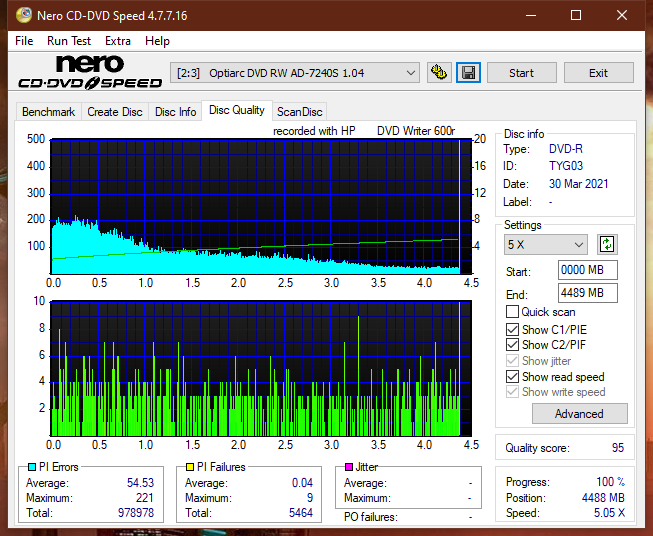This screenshot has width=653, height=536.
Task: Maximize the Nero window
Action: (x=576, y=15)
